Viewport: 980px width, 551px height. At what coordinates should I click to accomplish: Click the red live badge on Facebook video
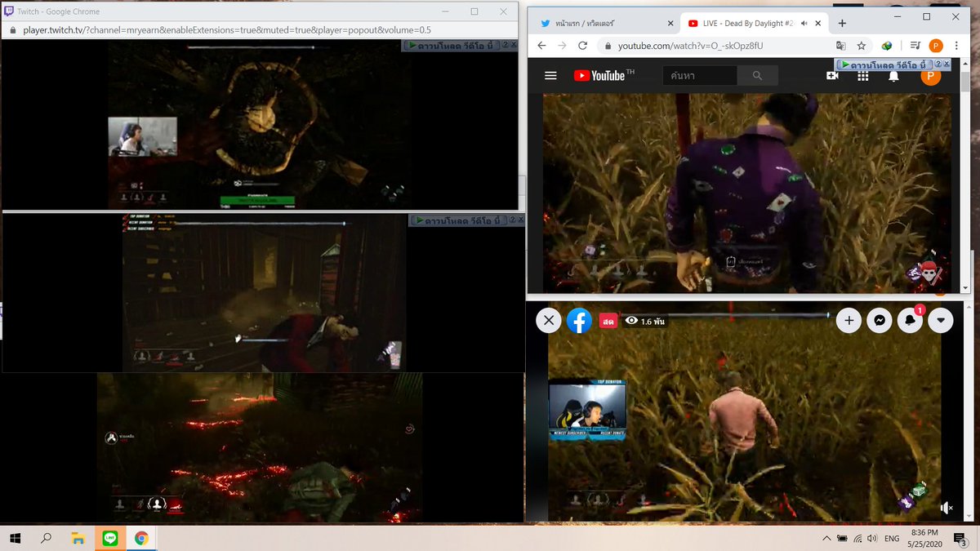[608, 321]
